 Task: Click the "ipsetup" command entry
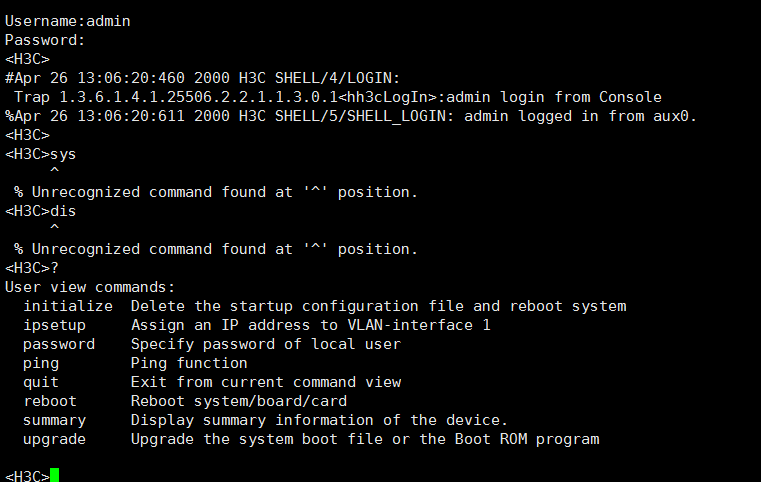coord(55,325)
